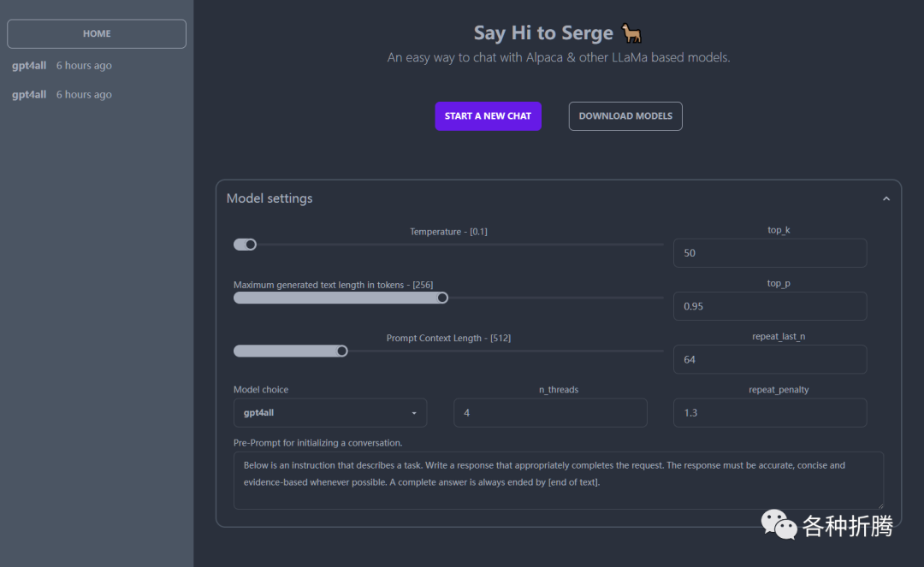Image resolution: width=924 pixels, height=567 pixels.
Task: Click the top_k input field
Action: 770,253
